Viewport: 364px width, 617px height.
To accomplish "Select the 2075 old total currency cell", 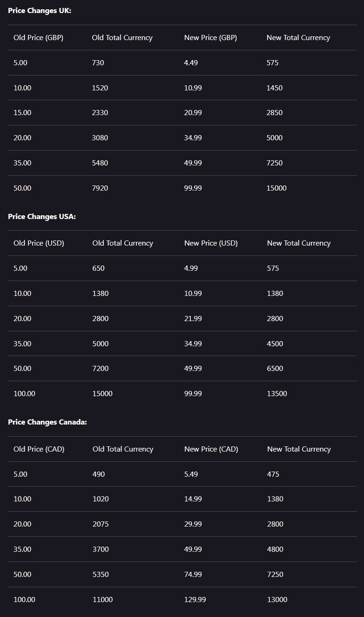I will [x=101, y=524].
